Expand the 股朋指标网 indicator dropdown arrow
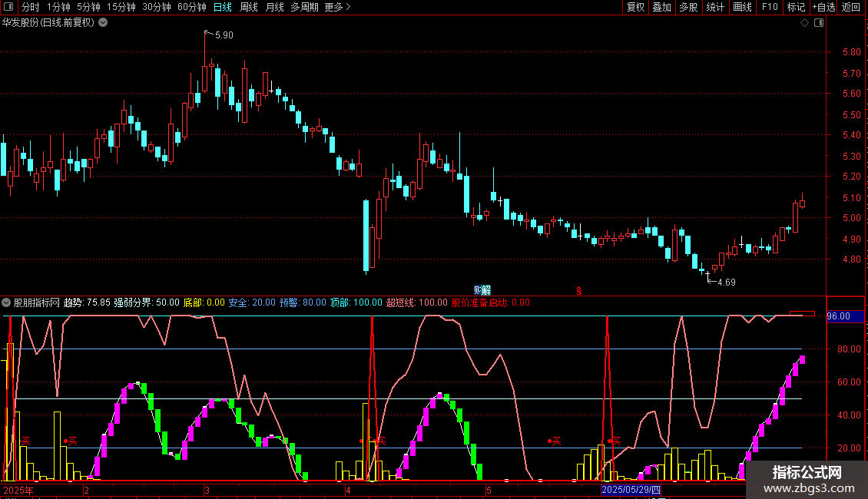Image resolution: width=868 pixels, height=499 pixels. tap(7, 302)
